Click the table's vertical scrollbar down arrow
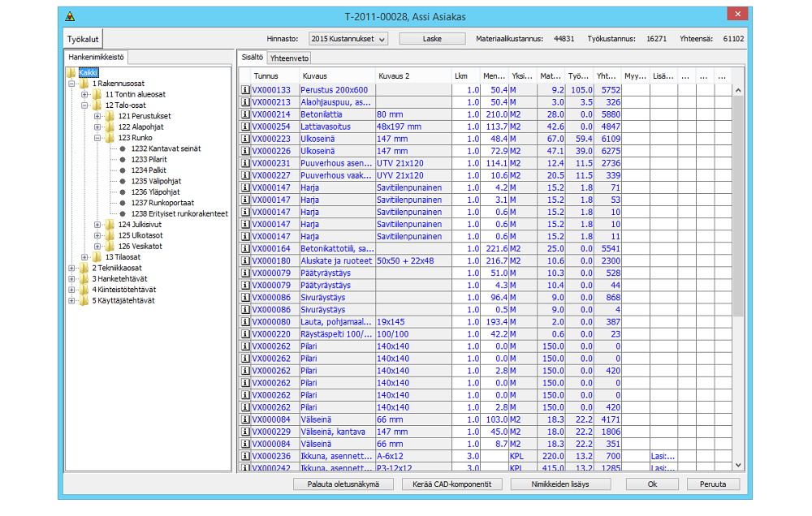Screen dimensions: 812x516 tap(738, 465)
